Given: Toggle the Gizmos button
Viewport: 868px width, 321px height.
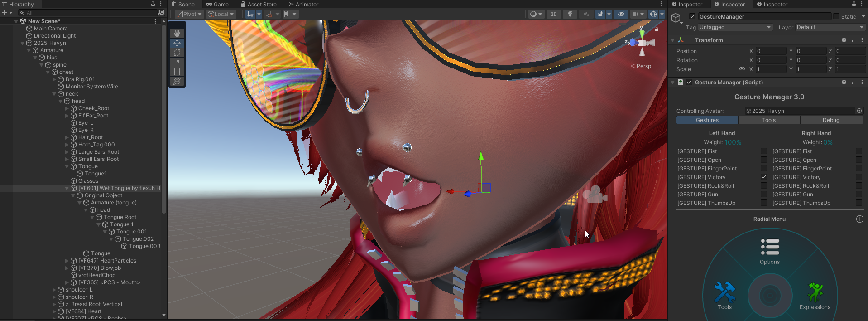Looking at the screenshot, I should (653, 14).
